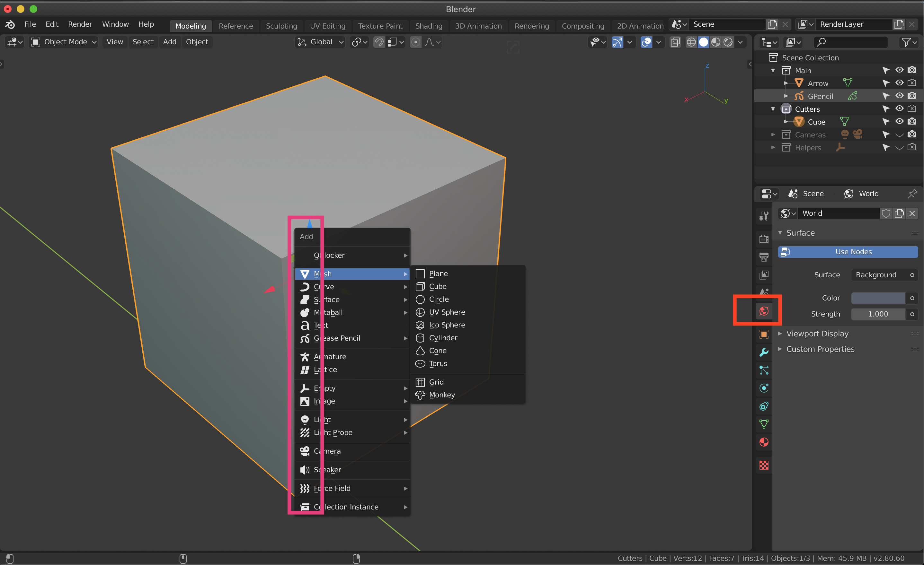Click the world Color swatch

(x=878, y=298)
